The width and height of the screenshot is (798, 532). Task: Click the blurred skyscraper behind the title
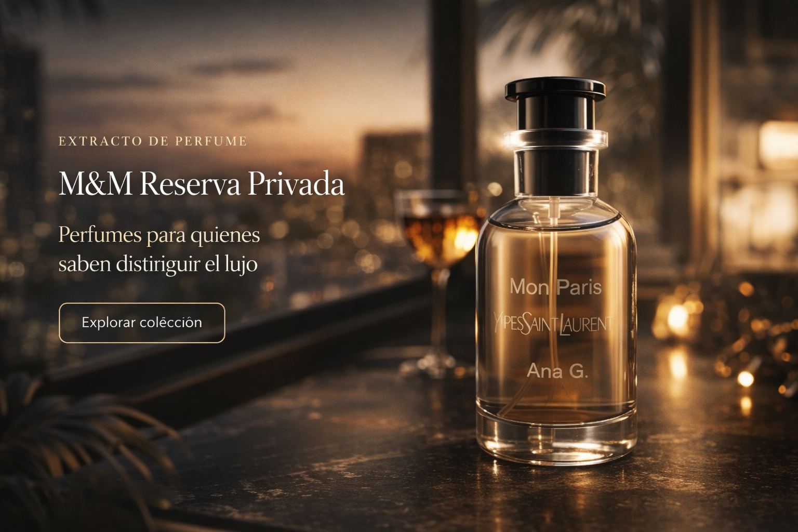click(395, 171)
